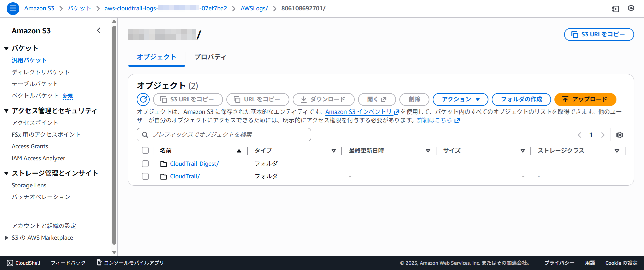
Task: Click the refresh objects icon button
Action: 143,99
